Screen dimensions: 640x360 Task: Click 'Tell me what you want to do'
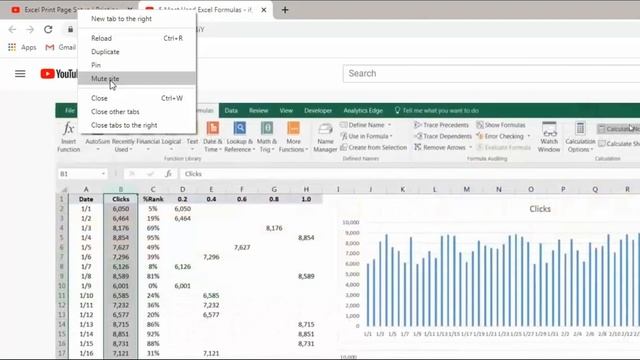click(x=436, y=111)
